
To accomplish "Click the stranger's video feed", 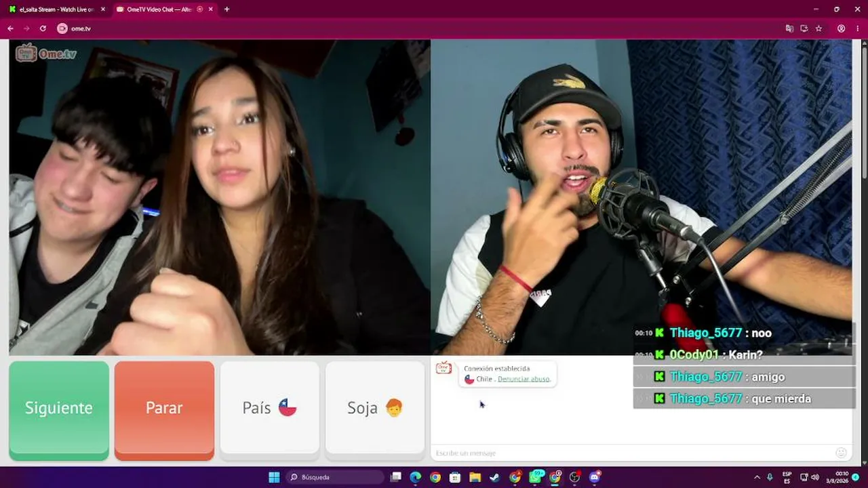I will [x=220, y=197].
